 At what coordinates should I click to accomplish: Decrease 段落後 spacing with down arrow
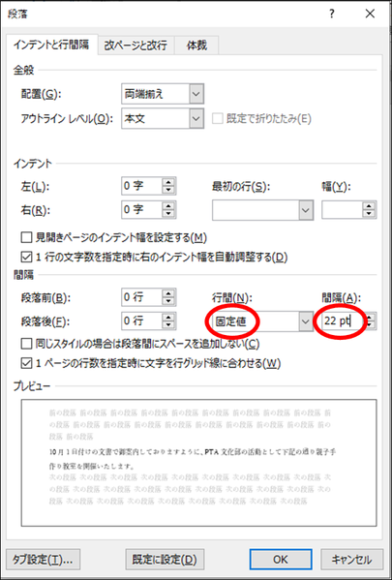[x=168, y=325]
